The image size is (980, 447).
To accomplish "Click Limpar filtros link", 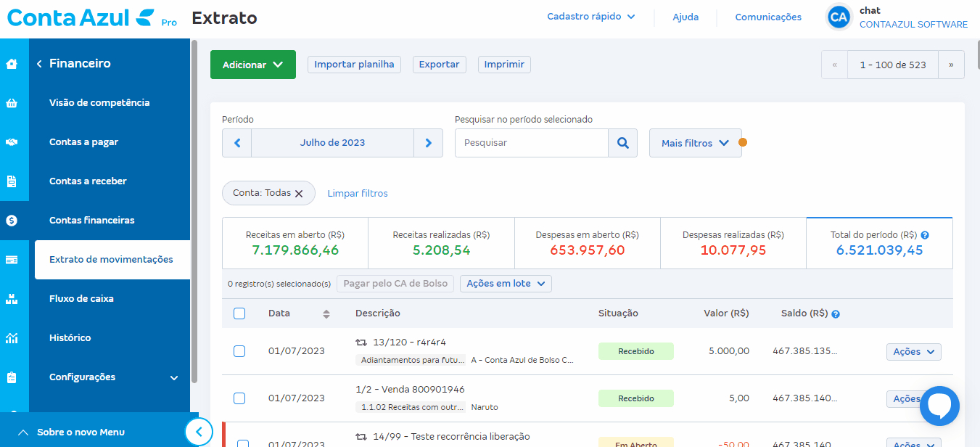I will (358, 194).
